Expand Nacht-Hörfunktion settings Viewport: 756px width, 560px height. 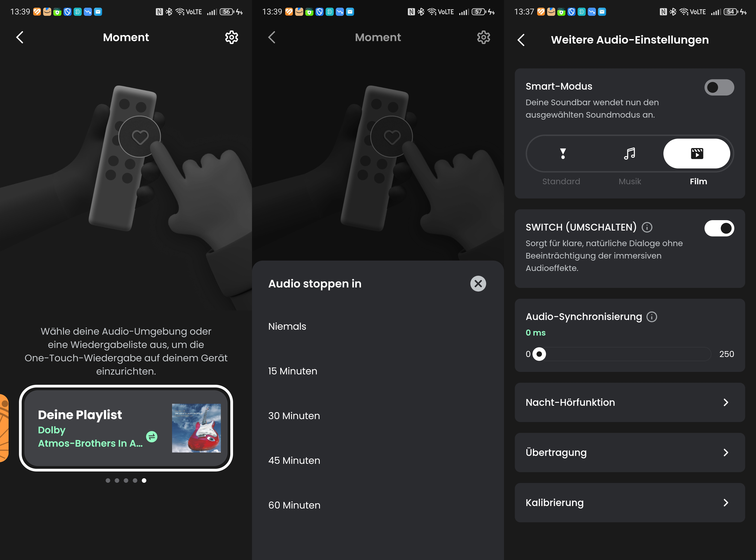point(726,402)
